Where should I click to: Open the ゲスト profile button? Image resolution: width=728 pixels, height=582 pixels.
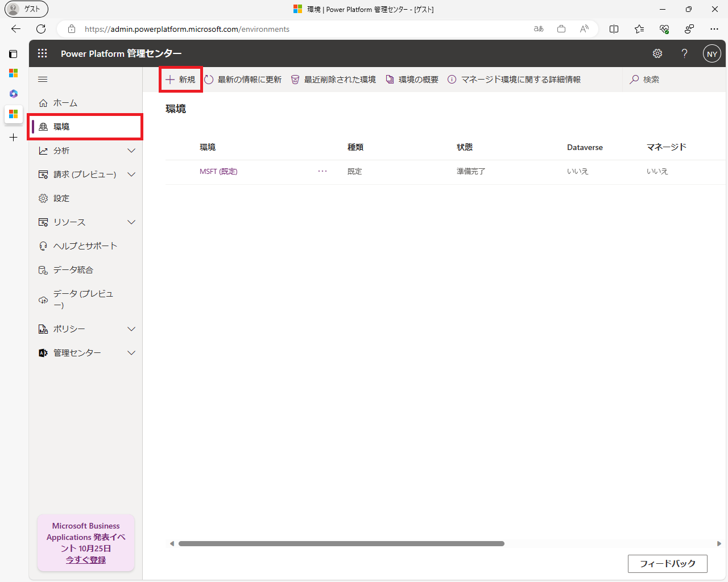tap(26, 9)
